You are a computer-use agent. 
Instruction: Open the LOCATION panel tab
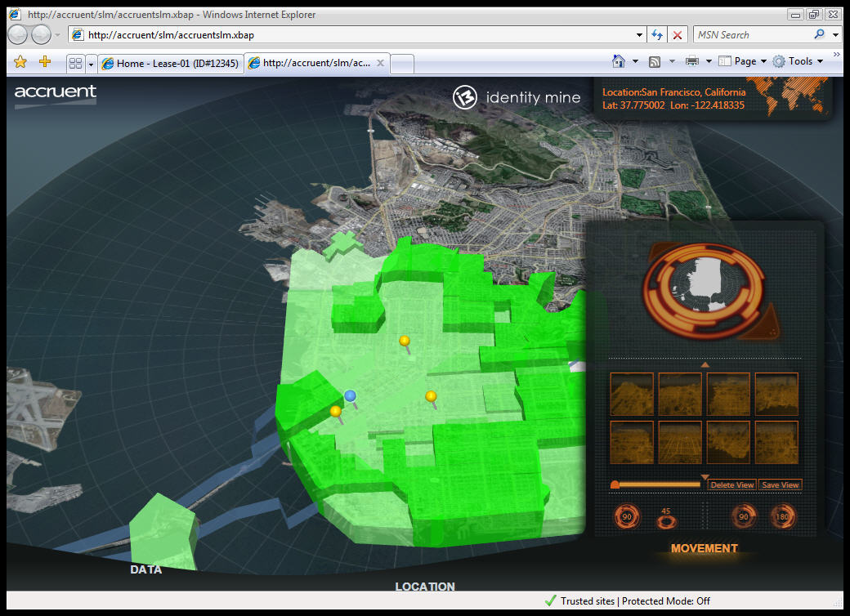[x=425, y=587]
